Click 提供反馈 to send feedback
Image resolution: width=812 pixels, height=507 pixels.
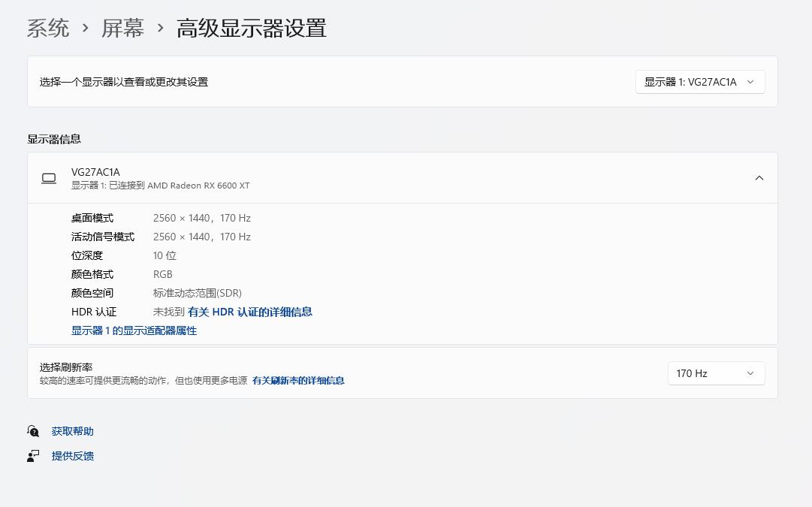point(72,456)
